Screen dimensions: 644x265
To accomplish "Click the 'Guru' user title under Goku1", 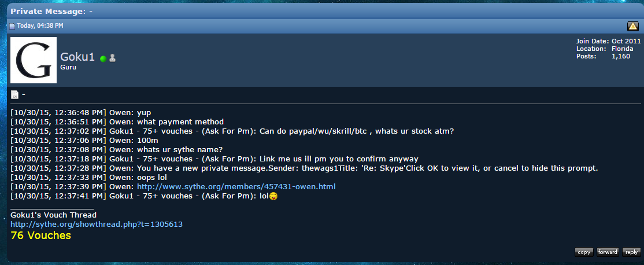I will click(68, 67).
